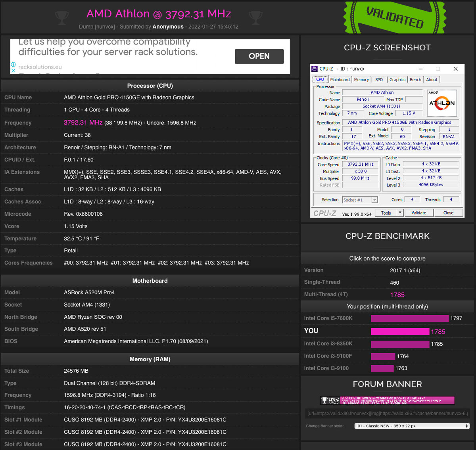Click the Intel Core i3-9100F comparison bar
Image resolution: width=476 pixels, height=450 pixels.
[x=383, y=356]
